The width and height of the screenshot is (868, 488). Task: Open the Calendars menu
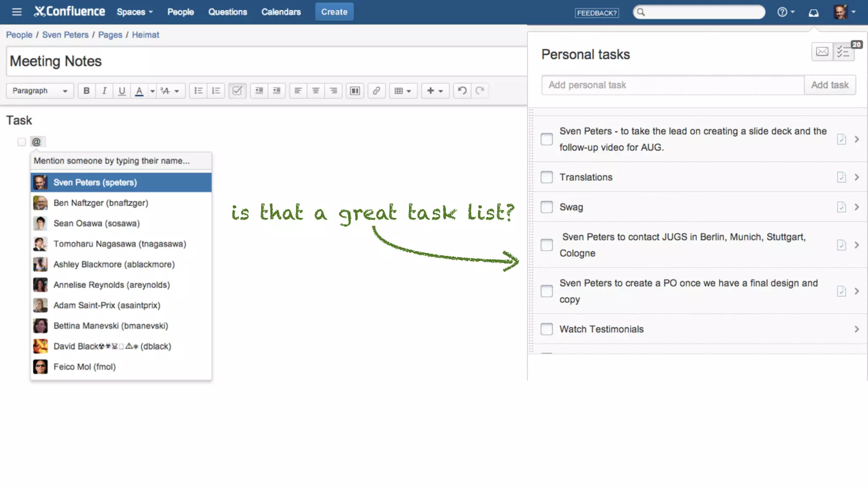[x=281, y=12]
